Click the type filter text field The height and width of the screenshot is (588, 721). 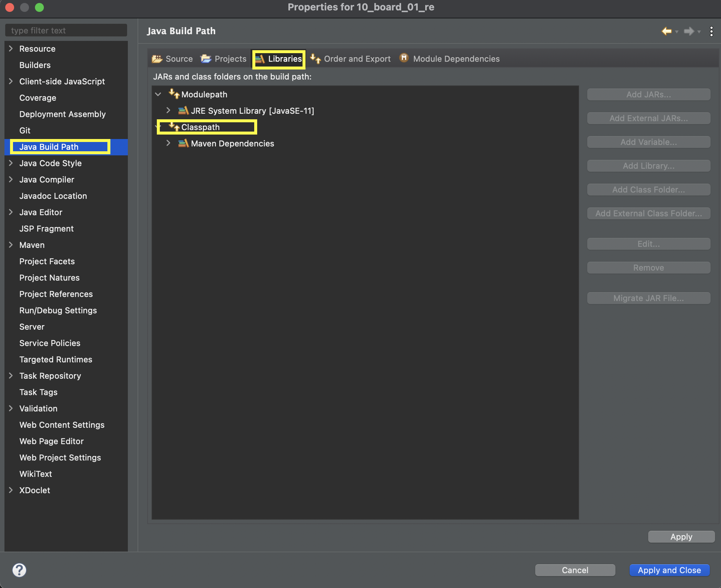tap(66, 30)
